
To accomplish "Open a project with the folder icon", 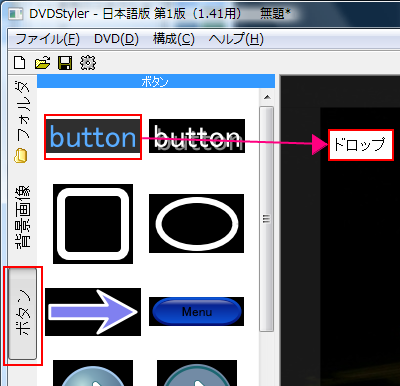I will [42, 62].
